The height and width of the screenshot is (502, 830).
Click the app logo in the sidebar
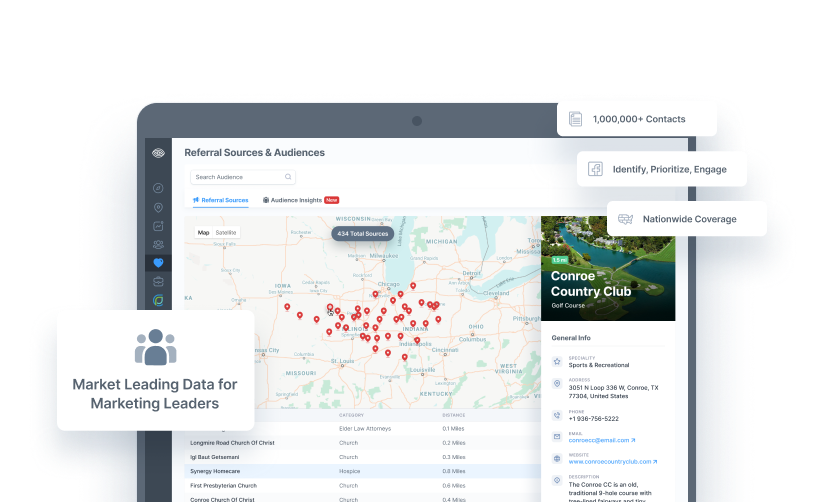(158, 153)
